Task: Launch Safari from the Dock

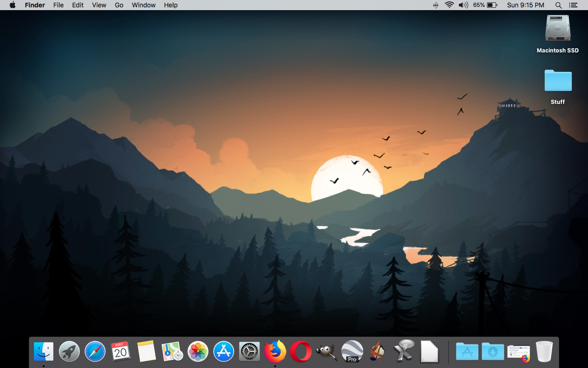Action: click(x=95, y=352)
